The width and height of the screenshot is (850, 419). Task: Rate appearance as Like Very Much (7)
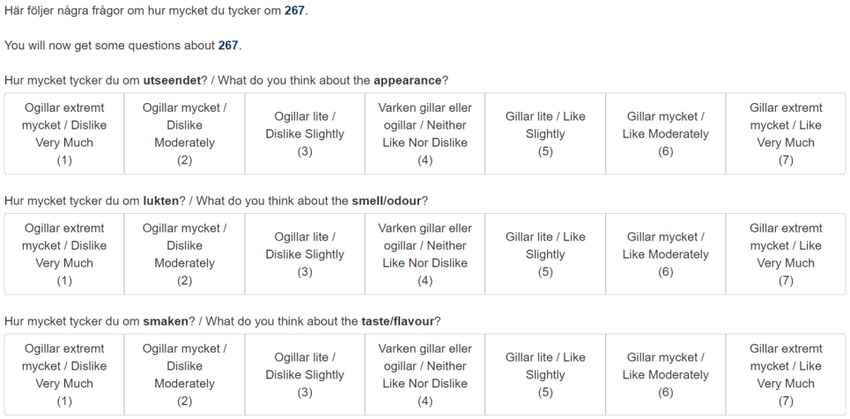[x=786, y=133]
